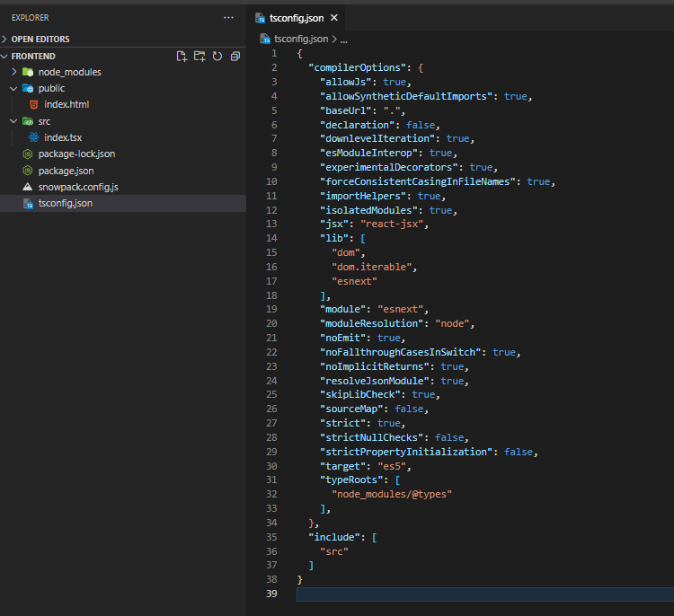The image size is (674, 616).
Task: Click "dom.iterable" in the lib array
Action: point(371,267)
